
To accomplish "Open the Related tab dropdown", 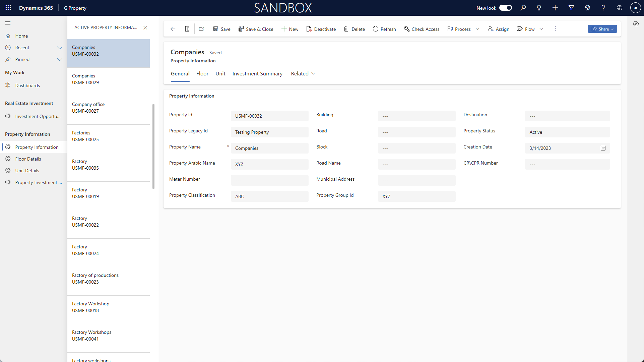I will pyautogui.click(x=303, y=74).
